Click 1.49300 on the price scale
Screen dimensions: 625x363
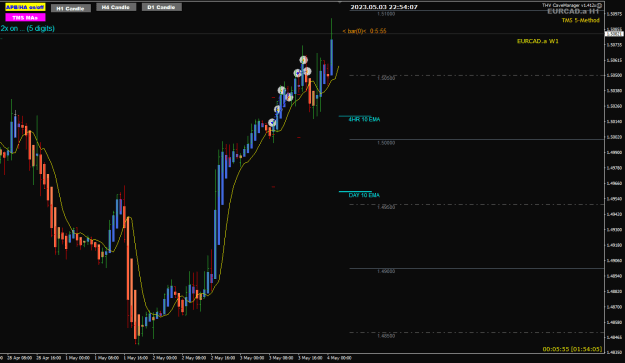pyautogui.click(x=614, y=230)
